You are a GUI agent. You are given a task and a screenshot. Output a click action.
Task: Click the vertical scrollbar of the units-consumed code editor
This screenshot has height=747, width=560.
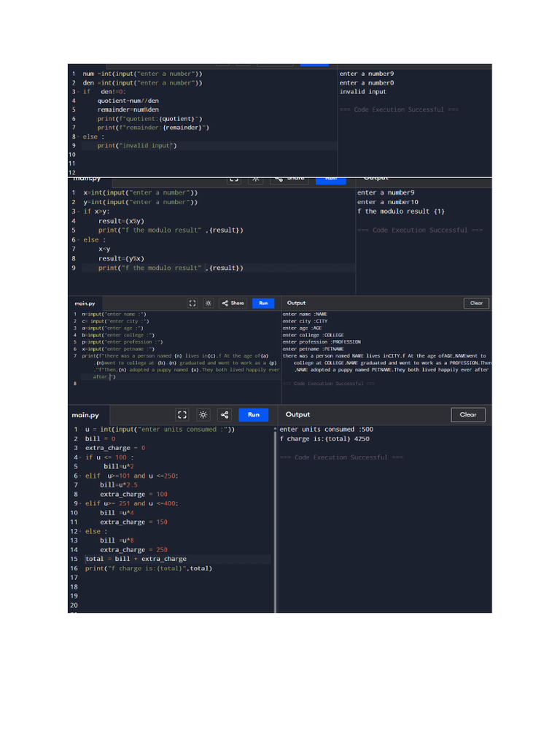coord(275,519)
